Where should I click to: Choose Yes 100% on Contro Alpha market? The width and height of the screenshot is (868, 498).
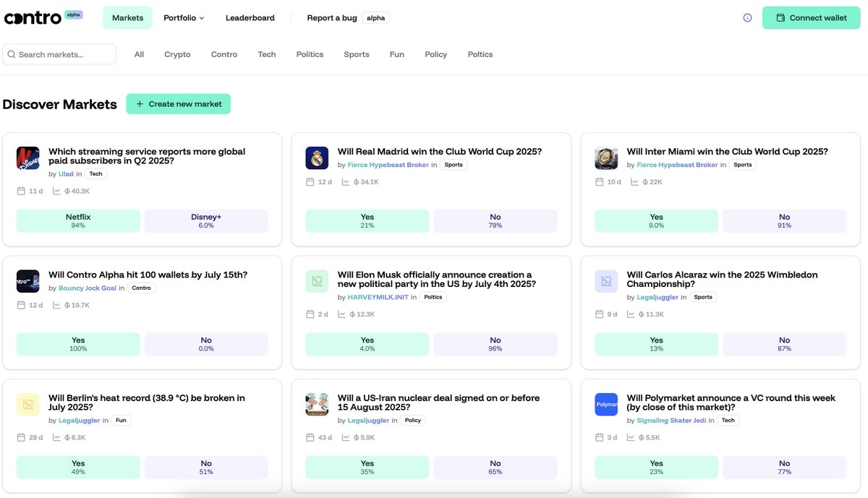pos(78,344)
